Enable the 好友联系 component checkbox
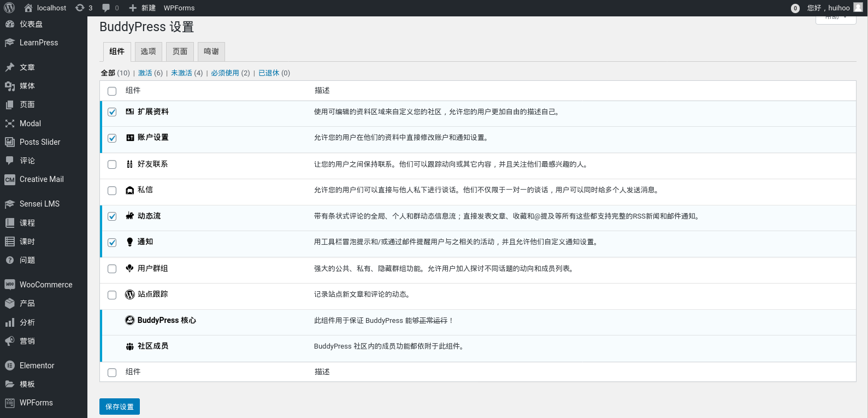 point(112,164)
